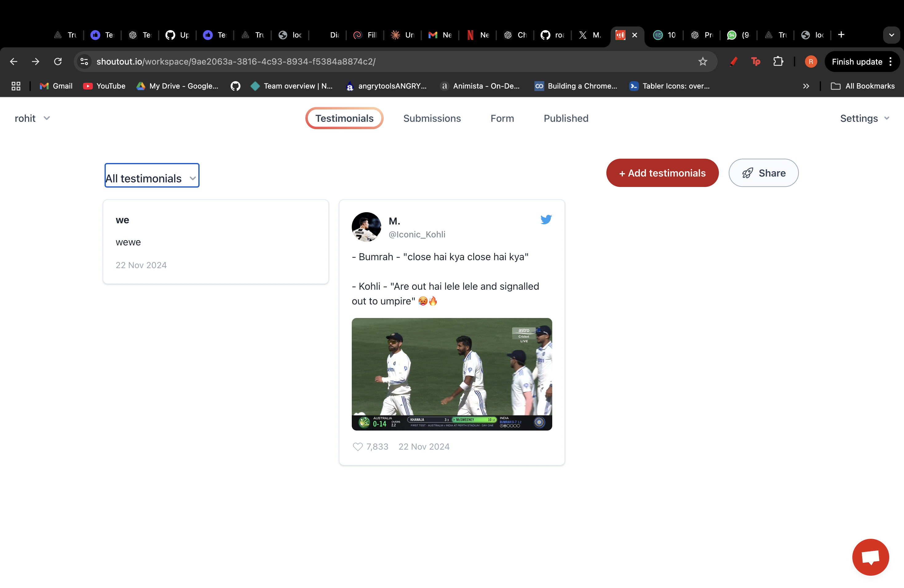
Task: Click the Tp extension icon
Action: (x=755, y=62)
